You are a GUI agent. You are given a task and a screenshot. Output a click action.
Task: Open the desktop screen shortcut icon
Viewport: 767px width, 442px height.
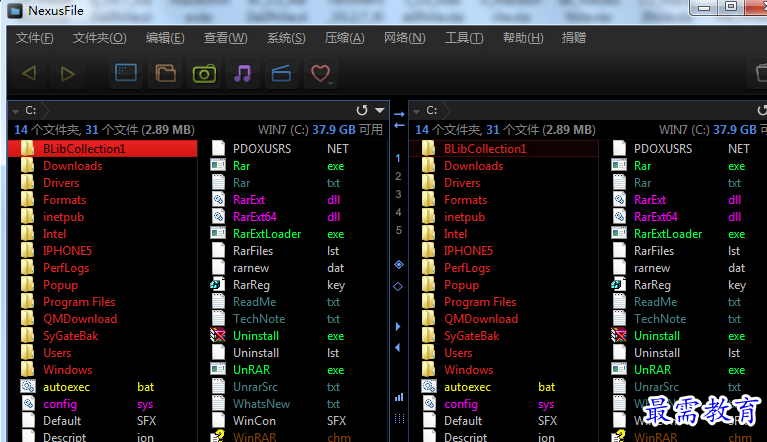[x=126, y=73]
